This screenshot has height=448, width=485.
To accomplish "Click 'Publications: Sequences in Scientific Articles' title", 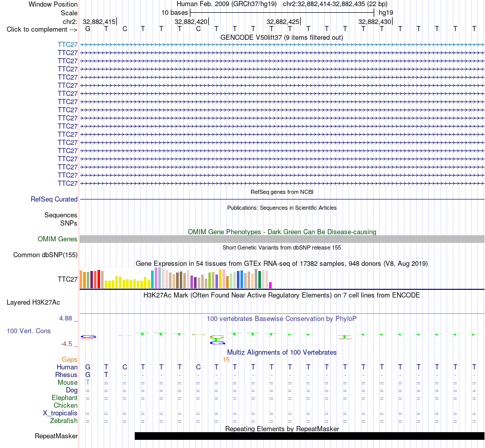I will 282,208.
